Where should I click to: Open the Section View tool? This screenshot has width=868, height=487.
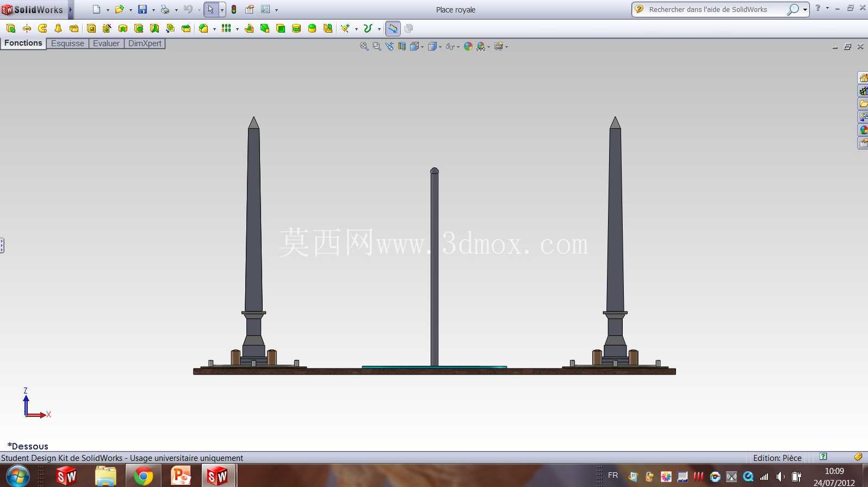click(x=401, y=47)
